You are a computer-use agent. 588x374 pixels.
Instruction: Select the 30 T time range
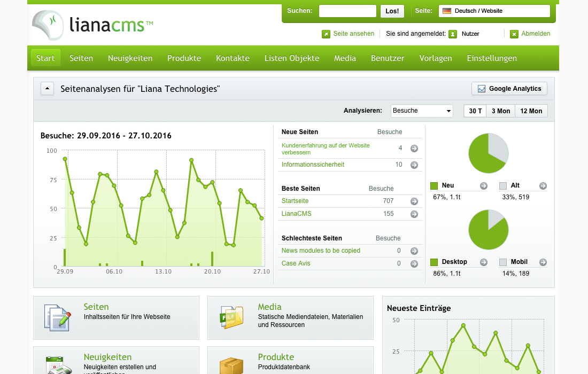[475, 111]
